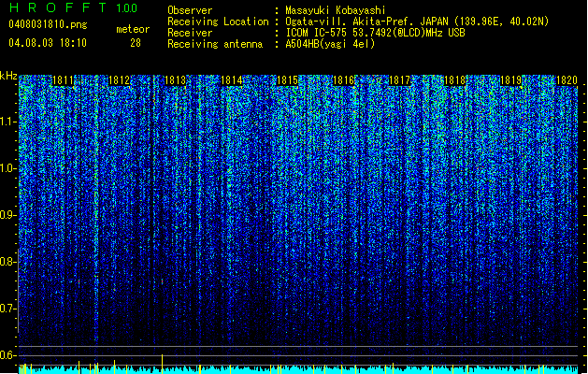Select the filename 0408031810.png
Screen dimensions: 588x374
tap(48, 24)
